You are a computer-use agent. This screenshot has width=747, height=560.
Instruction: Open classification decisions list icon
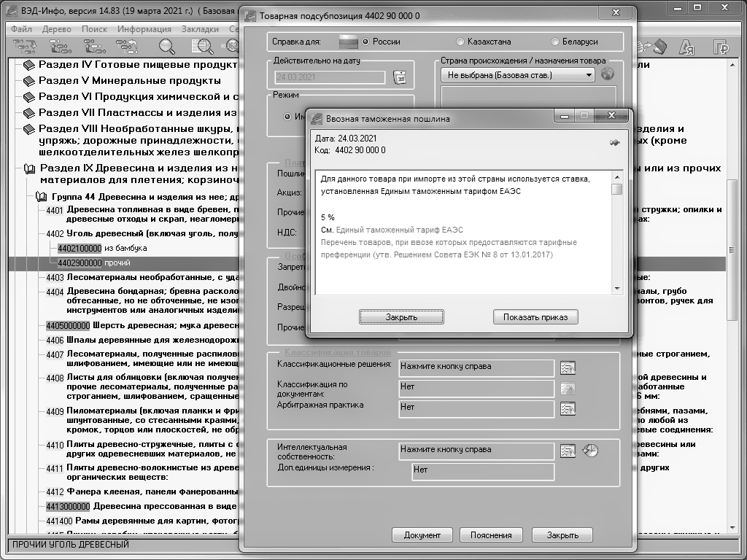(568, 368)
